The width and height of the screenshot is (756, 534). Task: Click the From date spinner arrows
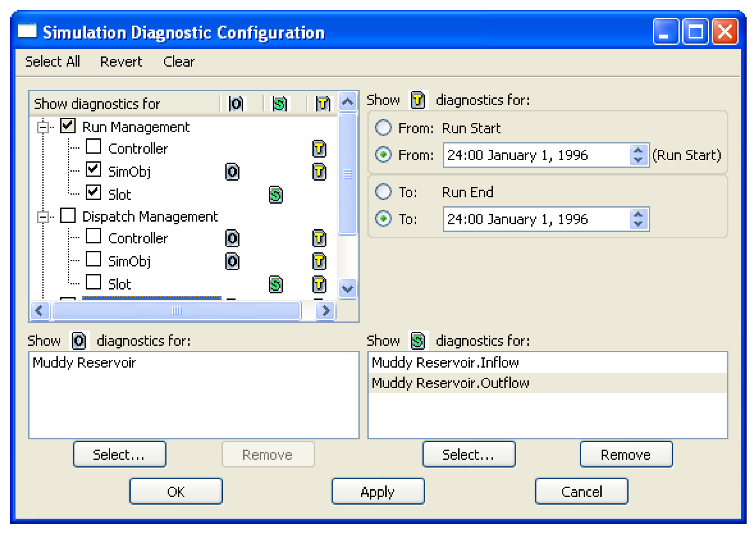tap(638, 155)
